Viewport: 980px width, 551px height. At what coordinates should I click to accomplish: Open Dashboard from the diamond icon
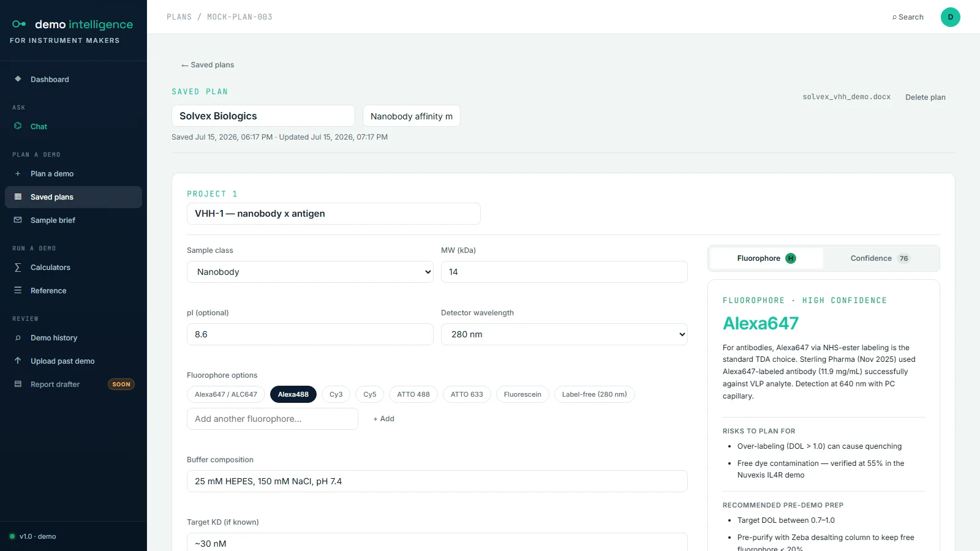pos(18,79)
